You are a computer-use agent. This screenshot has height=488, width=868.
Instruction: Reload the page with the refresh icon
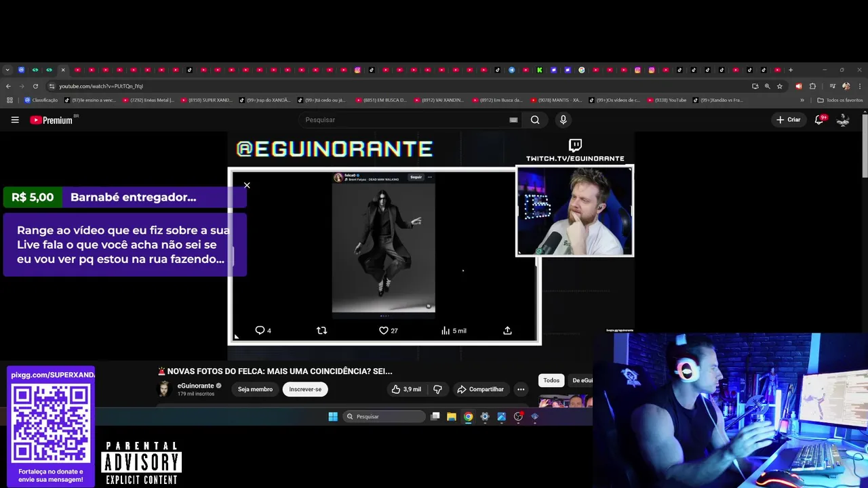click(x=35, y=86)
